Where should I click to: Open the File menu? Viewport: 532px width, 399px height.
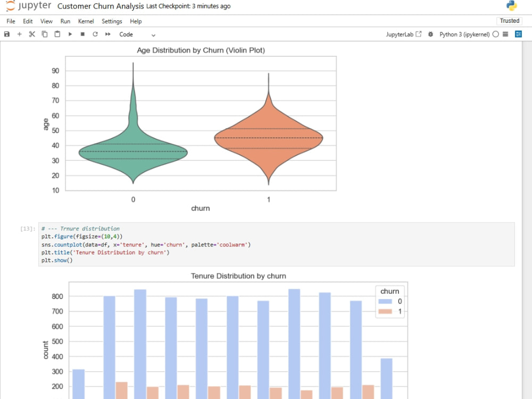tap(11, 21)
